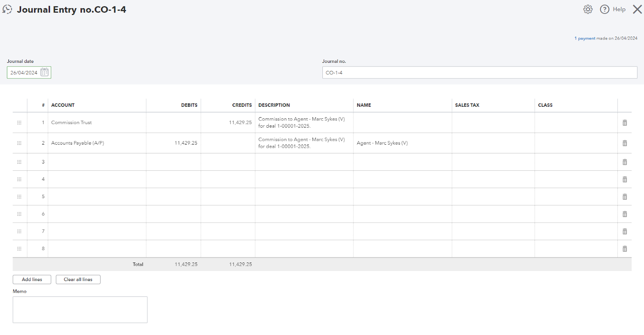This screenshot has height=335, width=644.
Task: Click the CREDITS column header
Action: tap(242, 105)
